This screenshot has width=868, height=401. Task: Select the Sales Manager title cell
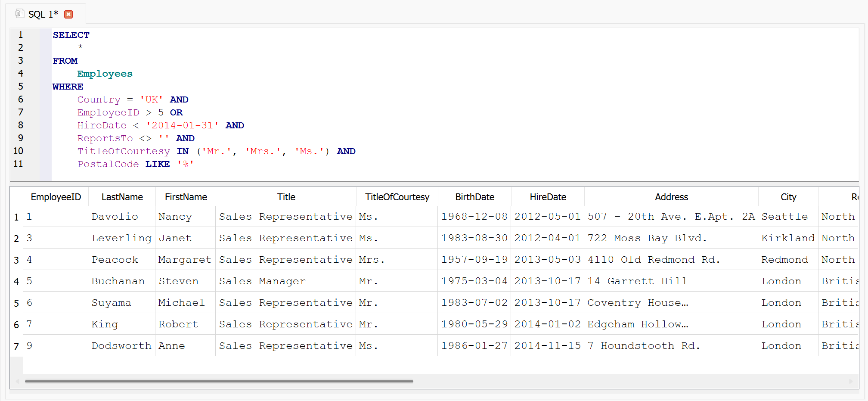point(262,281)
